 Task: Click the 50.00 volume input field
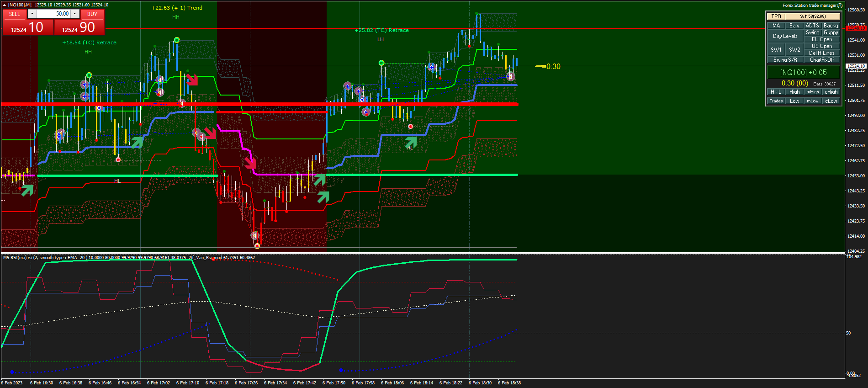pos(53,14)
